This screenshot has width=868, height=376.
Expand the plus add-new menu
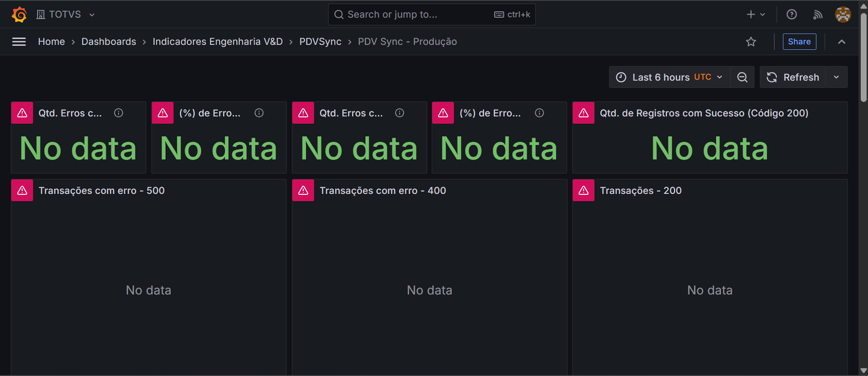point(755,14)
